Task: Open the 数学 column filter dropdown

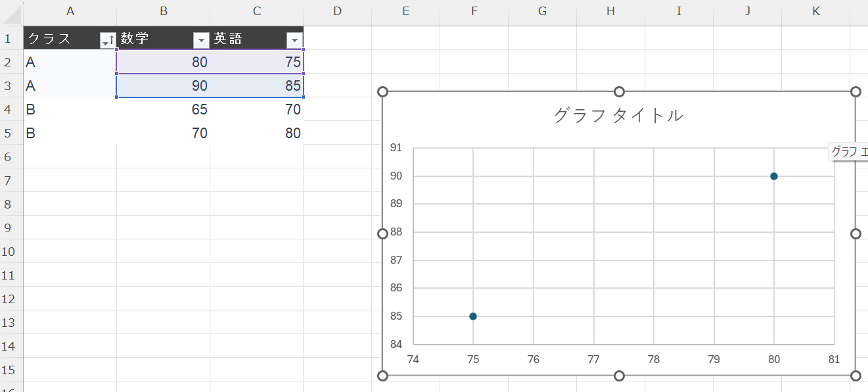Action: pyautogui.click(x=201, y=40)
